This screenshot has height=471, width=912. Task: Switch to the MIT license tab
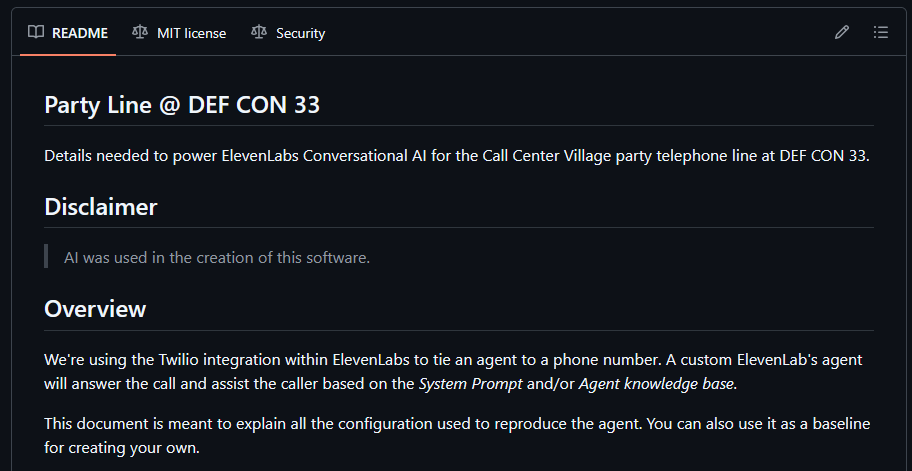(x=191, y=33)
